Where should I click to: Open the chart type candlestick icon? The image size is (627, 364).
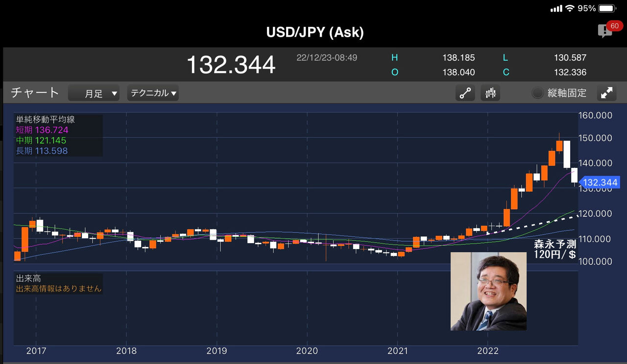coord(490,93)
